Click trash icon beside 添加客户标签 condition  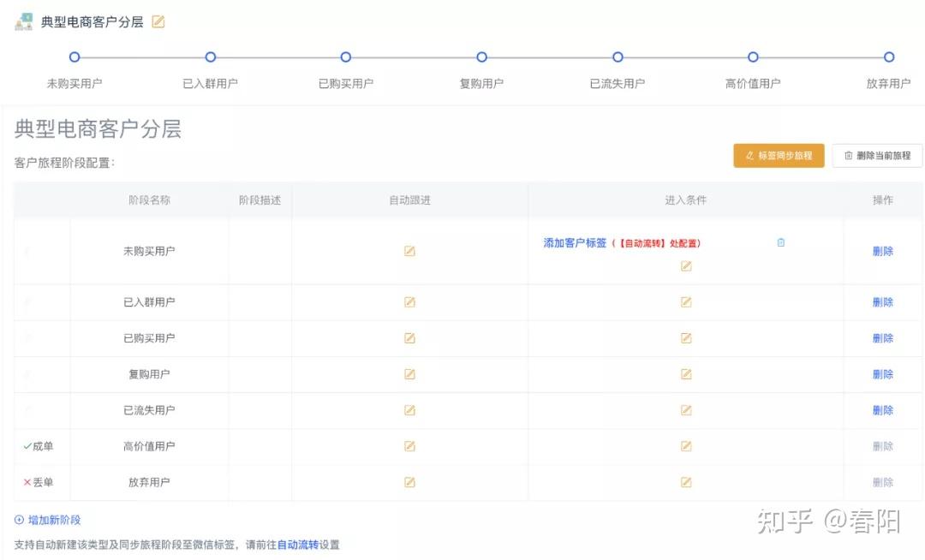coord(780,242)
